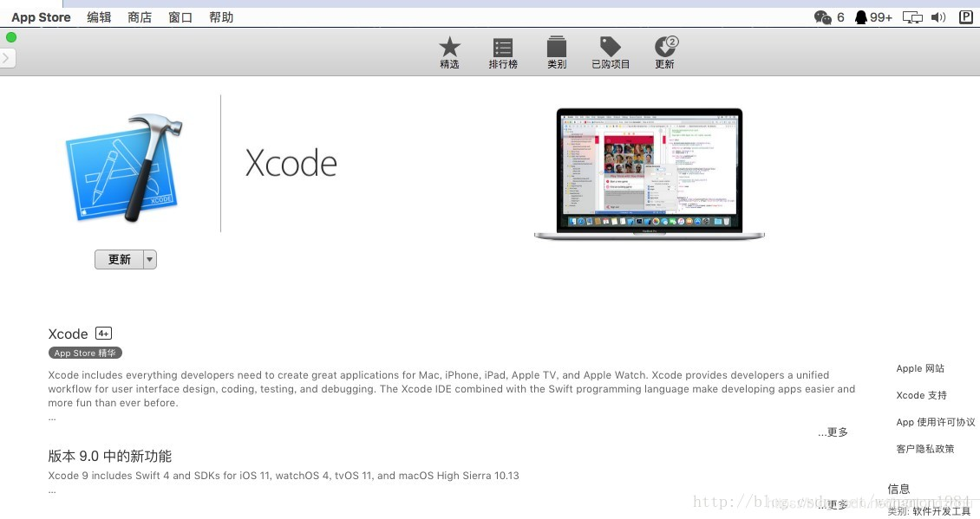980x519 pixels.
Task: Click the 信息 section heading
Action: [x=898, y=489]
